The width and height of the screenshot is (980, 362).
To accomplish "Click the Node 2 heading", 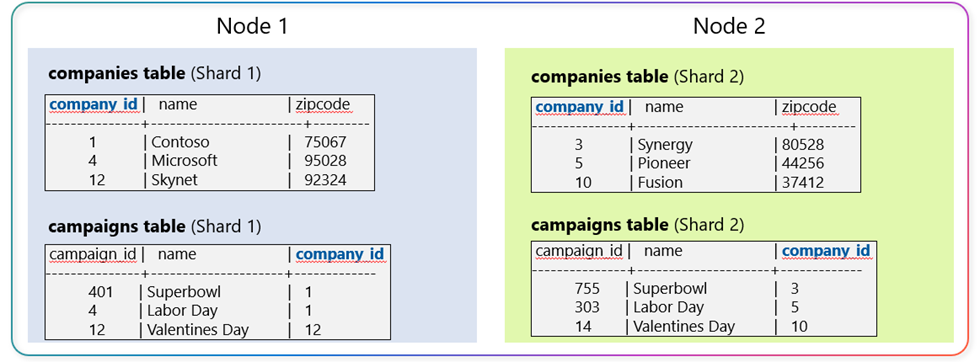I will pos(729,26).
